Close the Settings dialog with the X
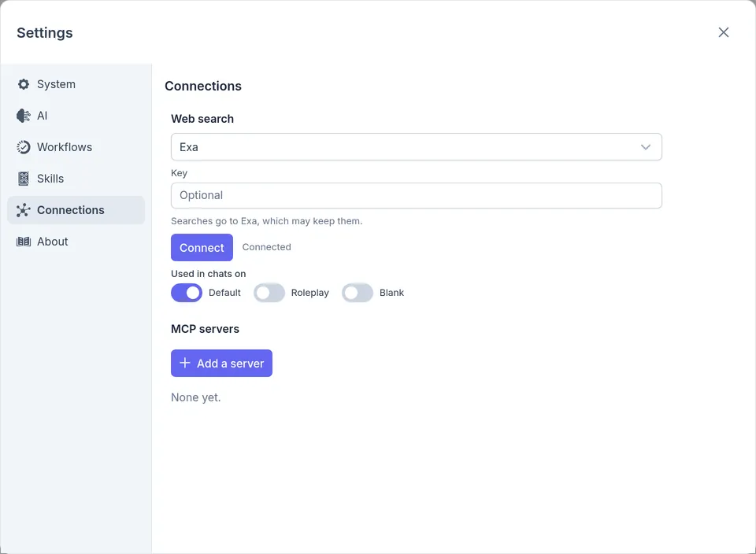 point(723,32)
